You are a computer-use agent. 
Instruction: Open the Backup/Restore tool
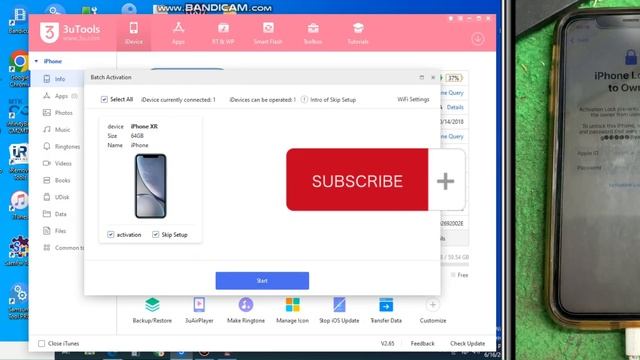pyautogui.click(x=152, y=311)
